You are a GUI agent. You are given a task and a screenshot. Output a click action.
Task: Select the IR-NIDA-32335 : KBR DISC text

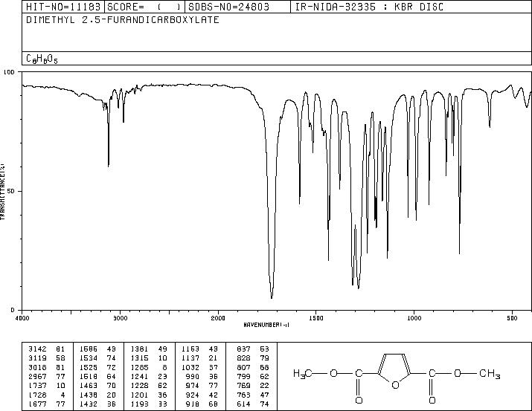[370, 7]
